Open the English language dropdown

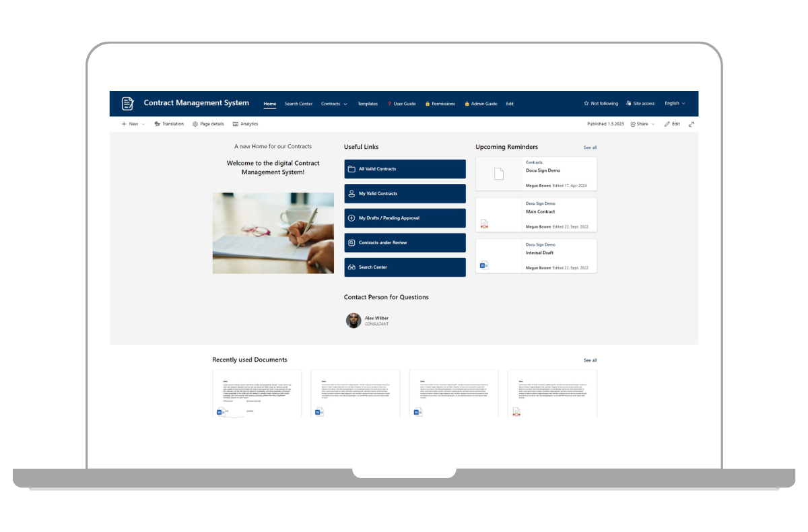point(675,104)
